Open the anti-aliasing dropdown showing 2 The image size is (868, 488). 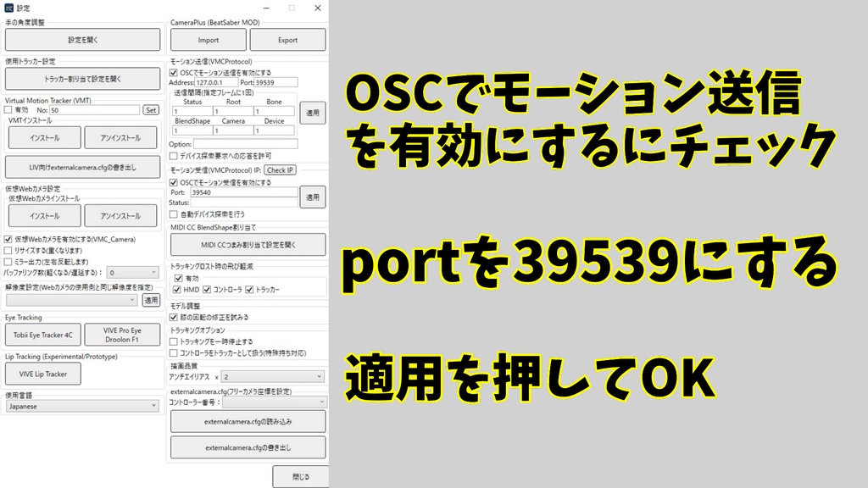(273, 377)
